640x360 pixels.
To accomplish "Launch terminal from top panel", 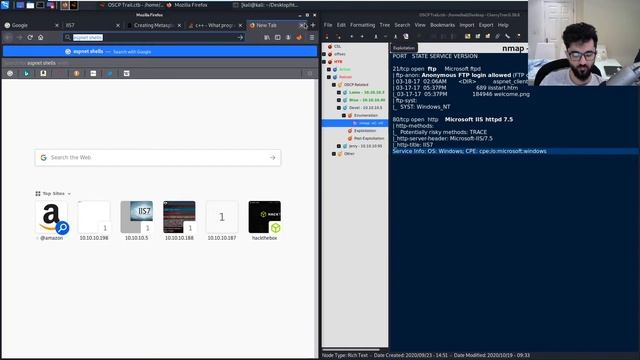I will coord(40,5).
